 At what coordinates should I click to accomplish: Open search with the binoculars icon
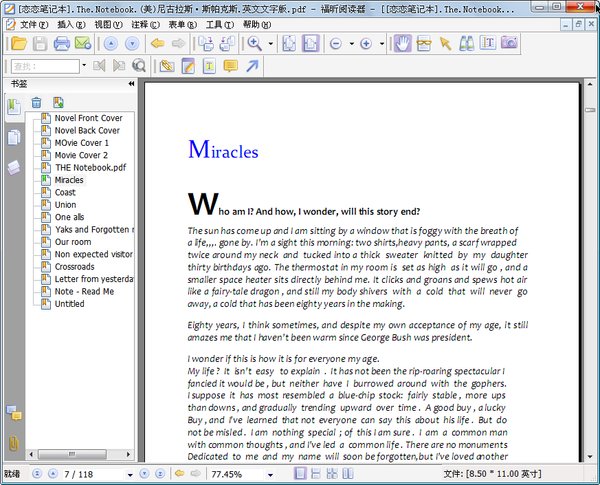pyautogui.click(x=466, y=43)
